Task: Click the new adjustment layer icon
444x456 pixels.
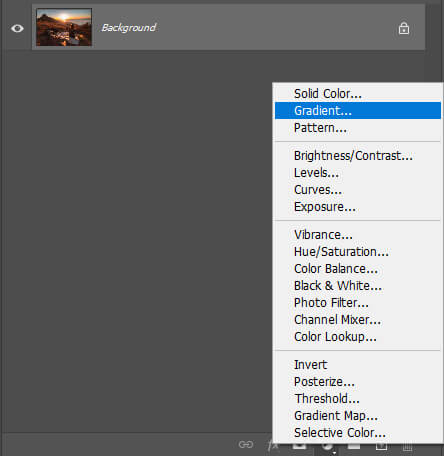Action: pos(327,447)
